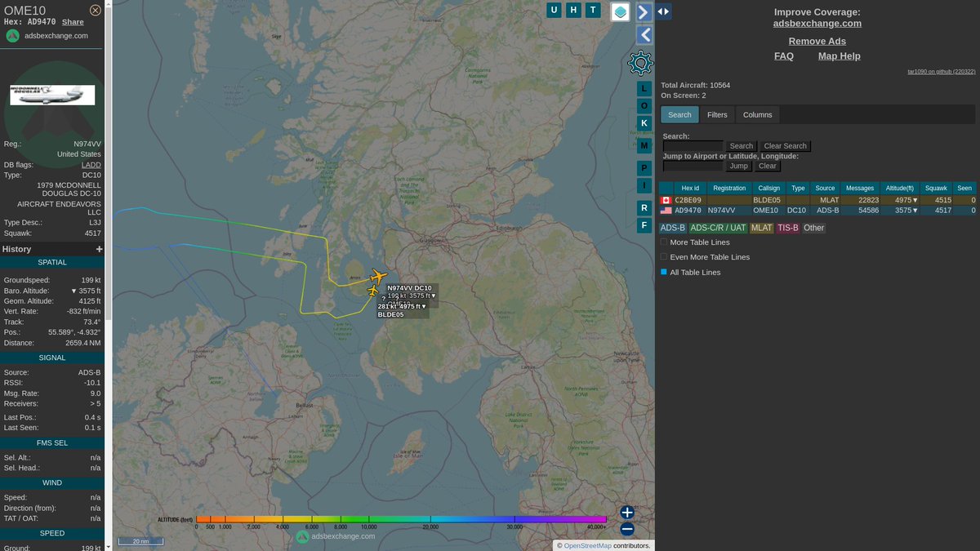Click the Search button
980x551 pixels.
click(x=742, y=146)
